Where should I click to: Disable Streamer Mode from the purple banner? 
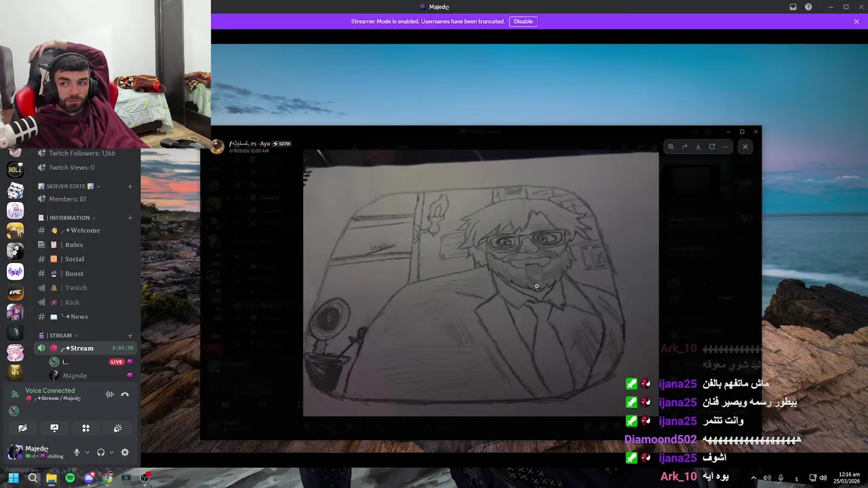click(523, 21)
